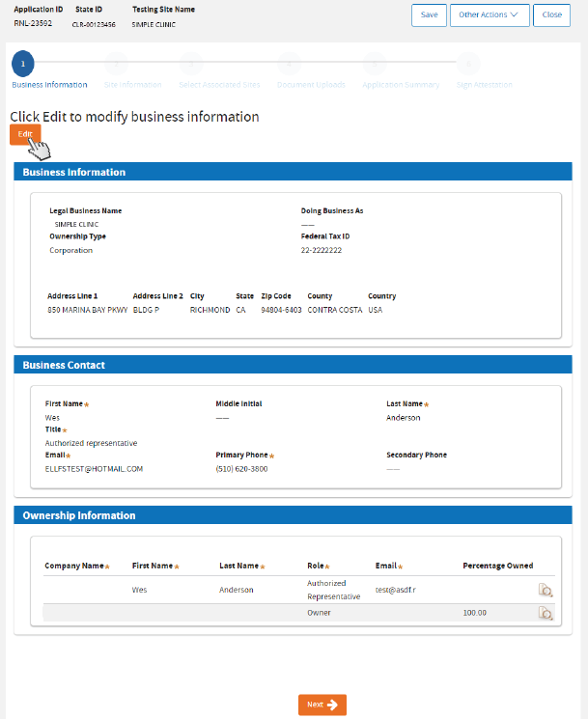The height and width of the screenshot is (719, 588).
Task: Go to Sign Attestation step
Action: (x=467, y=65)
